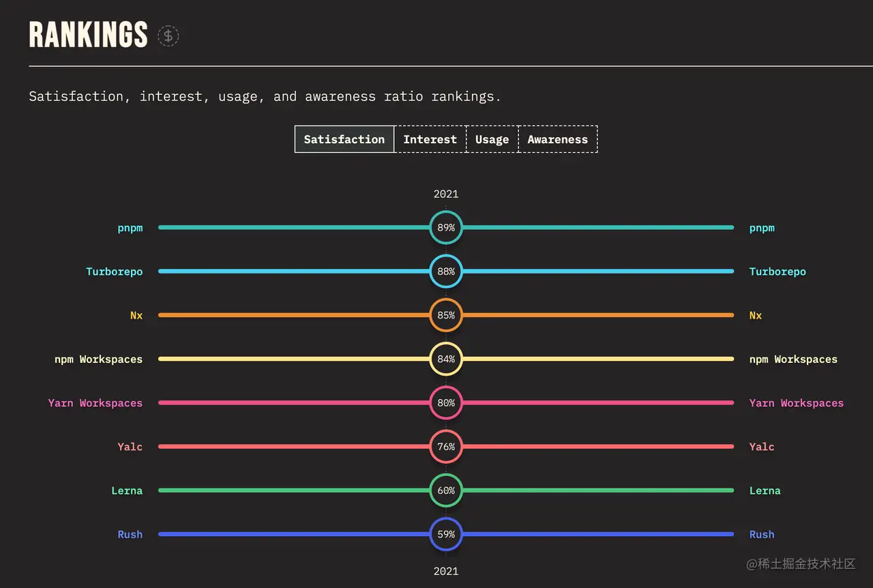Viewport: 873px width, 588px height.
Task: Click the right Yalc label
Action: 762,447
